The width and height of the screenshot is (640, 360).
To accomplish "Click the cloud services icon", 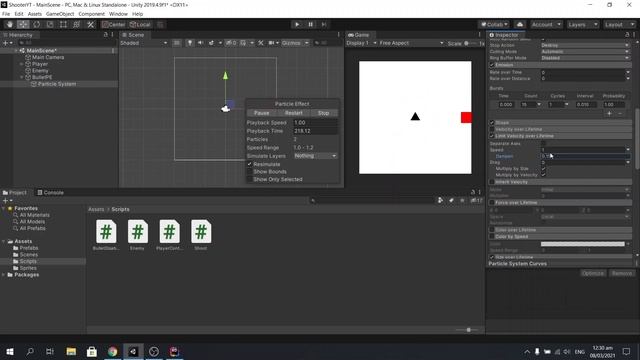I will point(520,24).
